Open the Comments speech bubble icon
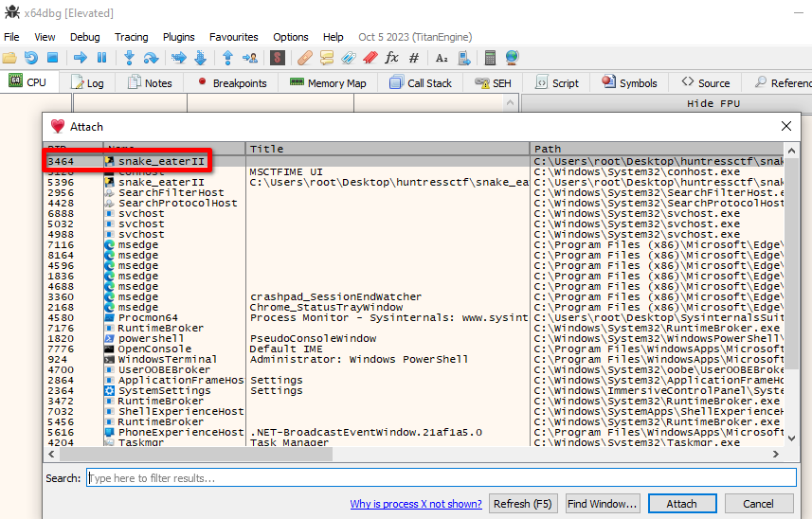Viewport: 812px width, 519px height. click(327, 58)
